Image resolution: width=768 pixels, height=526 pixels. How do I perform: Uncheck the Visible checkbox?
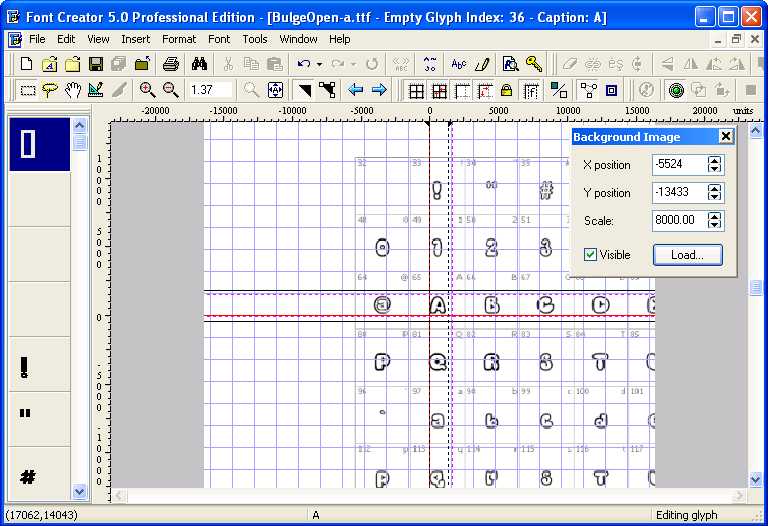coord(590,255)
